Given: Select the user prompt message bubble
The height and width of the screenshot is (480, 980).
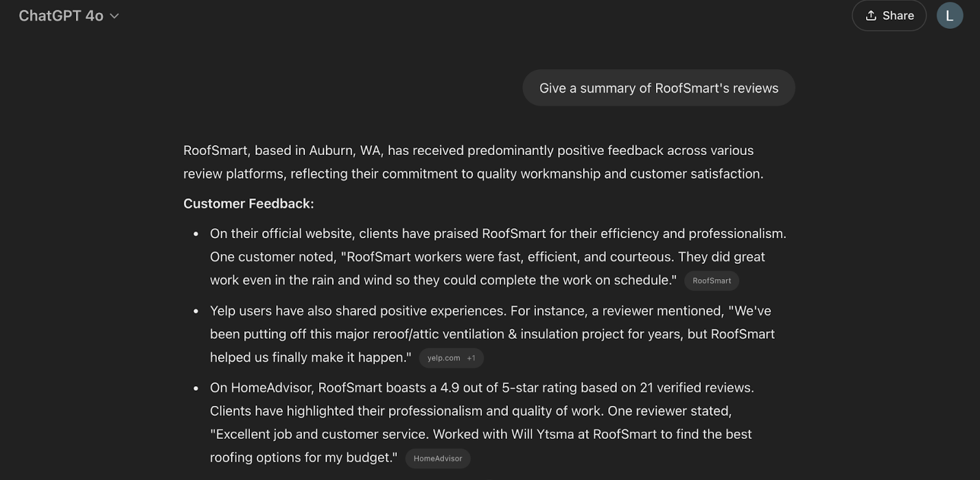Looking at the screenshot, I should [x=658, y=88].
